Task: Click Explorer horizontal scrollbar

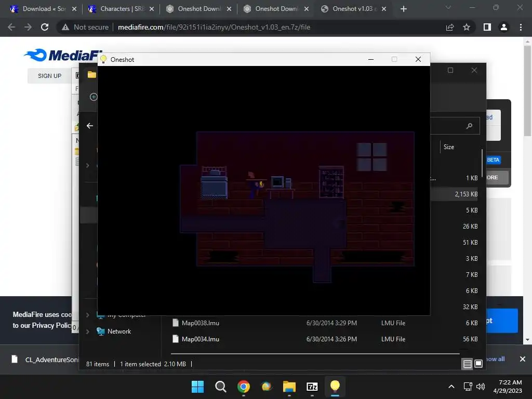Action: click(315, 353)
